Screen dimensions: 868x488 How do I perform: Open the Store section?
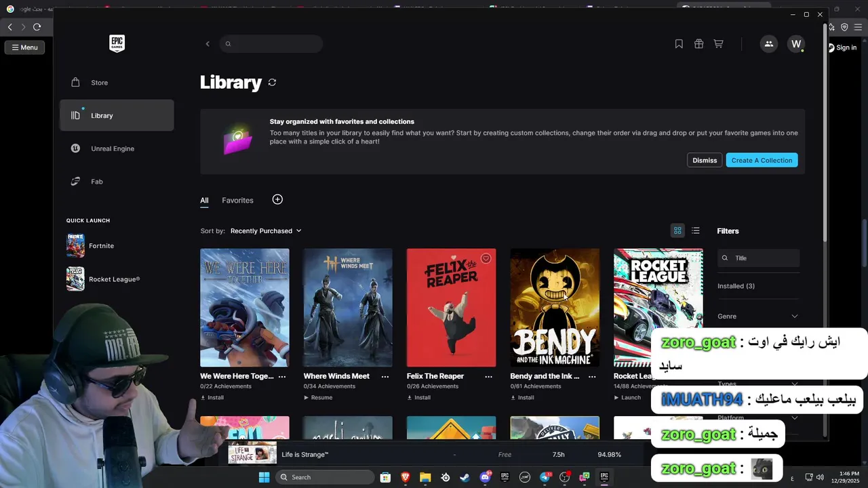(x=117, y=83)
